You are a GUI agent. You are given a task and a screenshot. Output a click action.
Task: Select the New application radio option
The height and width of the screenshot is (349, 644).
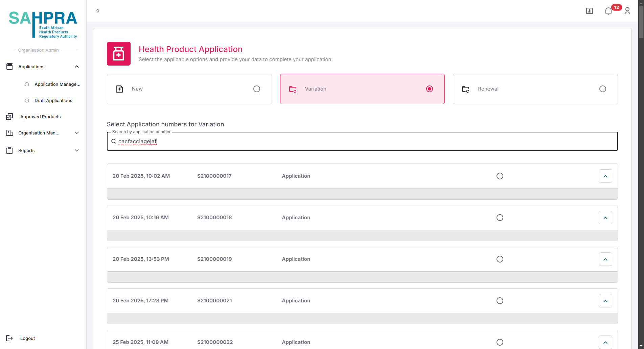pos(257,89)
